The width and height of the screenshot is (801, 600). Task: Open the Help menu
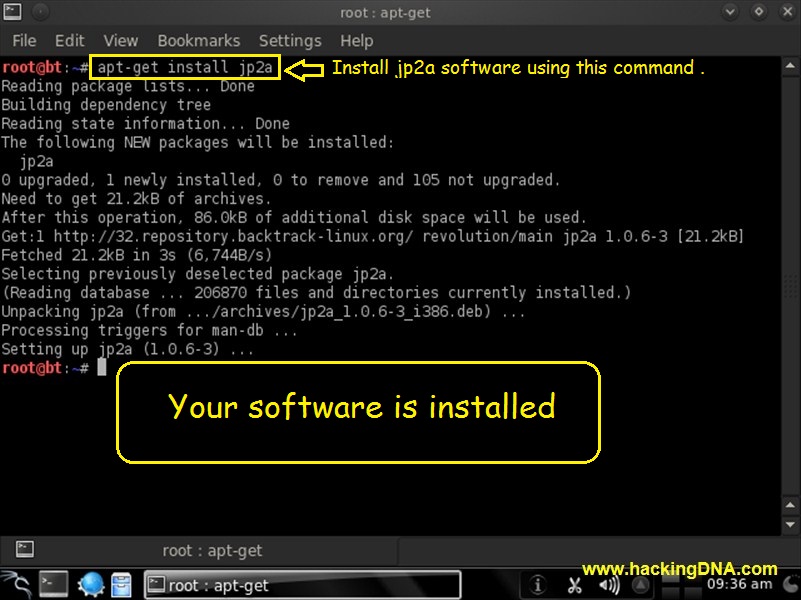tap(356, 40)
